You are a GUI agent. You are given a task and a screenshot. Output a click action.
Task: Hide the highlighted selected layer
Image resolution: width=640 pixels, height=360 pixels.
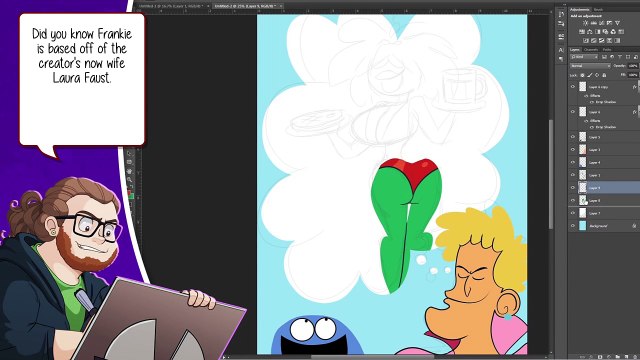[x=573, y=187]
